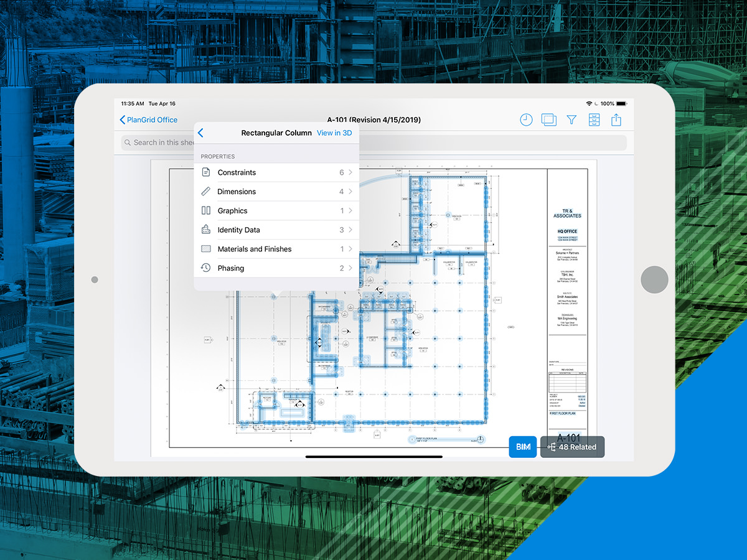Open the Constraints properties row

point(276,172)
